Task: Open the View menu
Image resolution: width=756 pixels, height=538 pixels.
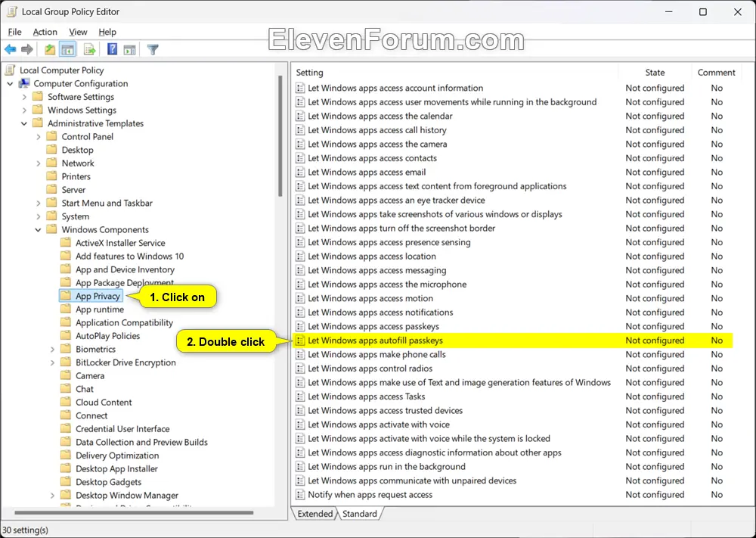Action: 78,32
